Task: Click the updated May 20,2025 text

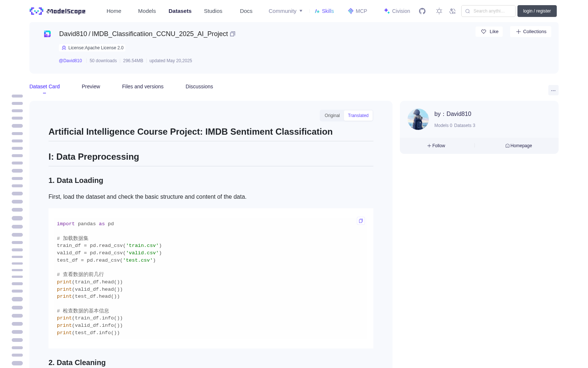Action: [171, 61]
